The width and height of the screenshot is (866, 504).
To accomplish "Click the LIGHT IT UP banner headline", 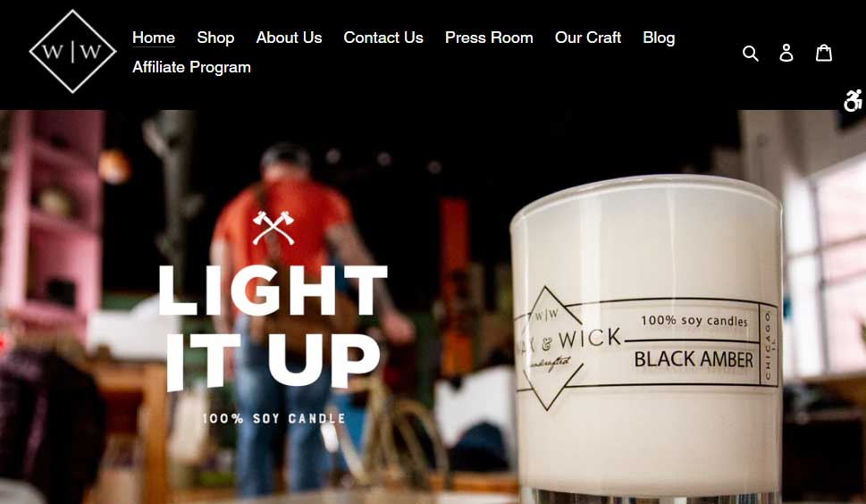I will point(273,327).
